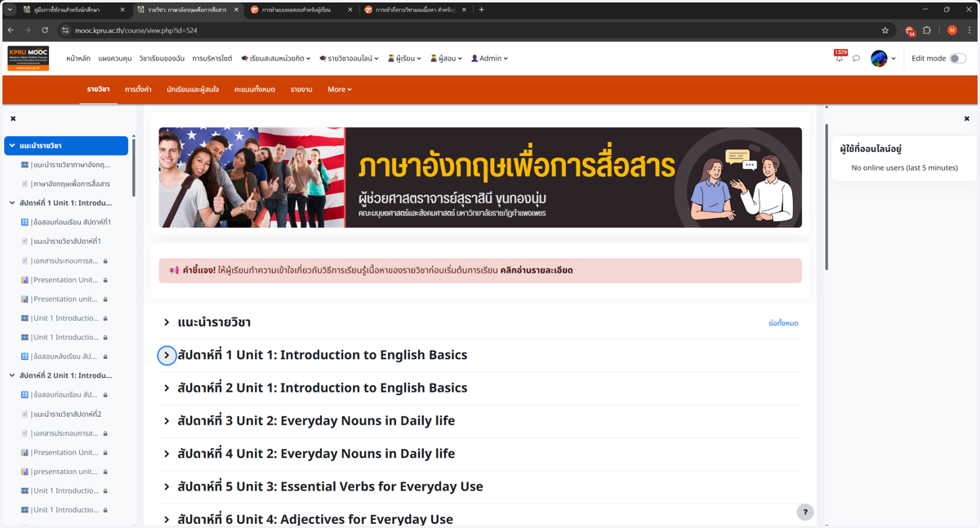Open a new browser tab with plus
Screen dimensions: 980x528
coord(481,10)
